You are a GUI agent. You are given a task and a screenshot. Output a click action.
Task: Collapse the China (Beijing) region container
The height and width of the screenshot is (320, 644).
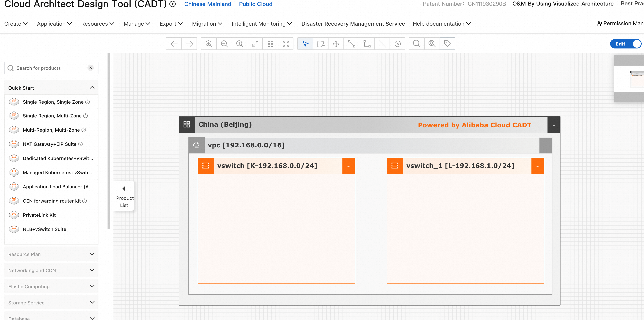[x=553, y=125]
